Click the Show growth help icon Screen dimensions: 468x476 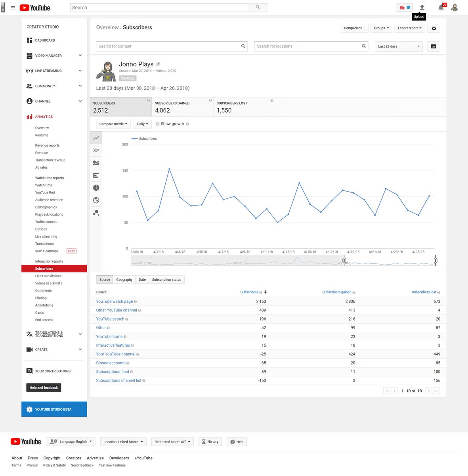click(x=187, y=124)
